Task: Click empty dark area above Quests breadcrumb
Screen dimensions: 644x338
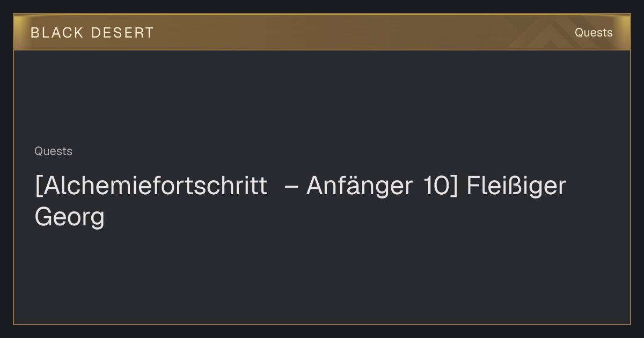Action: [322, 97]
